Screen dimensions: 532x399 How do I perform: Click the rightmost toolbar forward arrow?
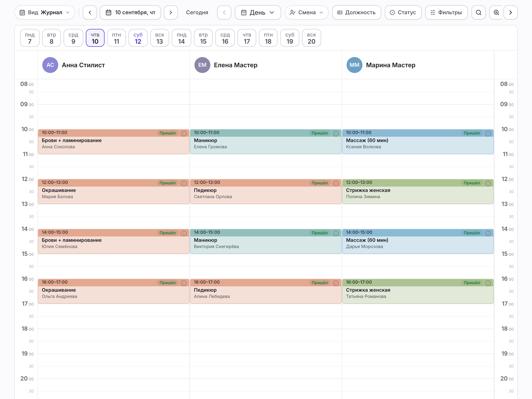(510, 12)
